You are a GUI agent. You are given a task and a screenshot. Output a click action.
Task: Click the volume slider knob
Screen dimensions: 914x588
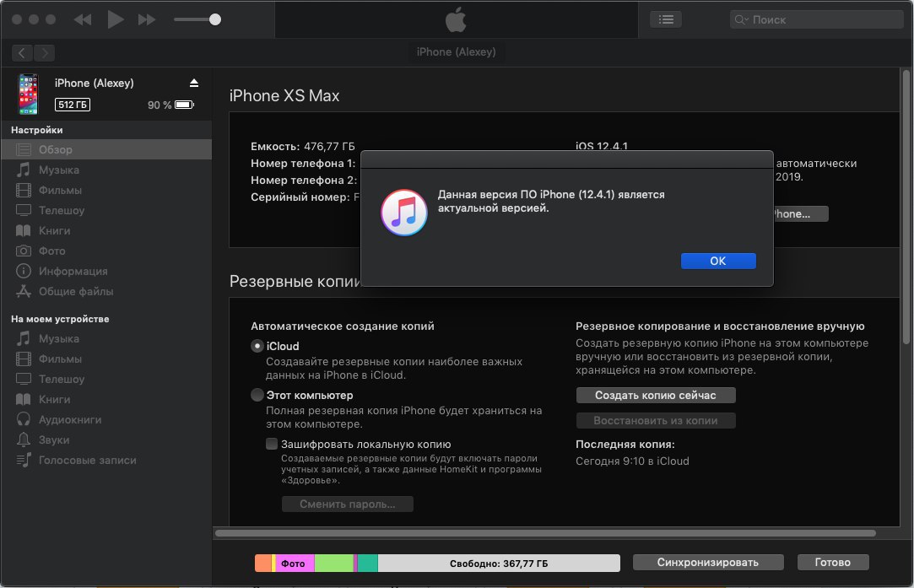pyautogui.click(x=215, y=19)
